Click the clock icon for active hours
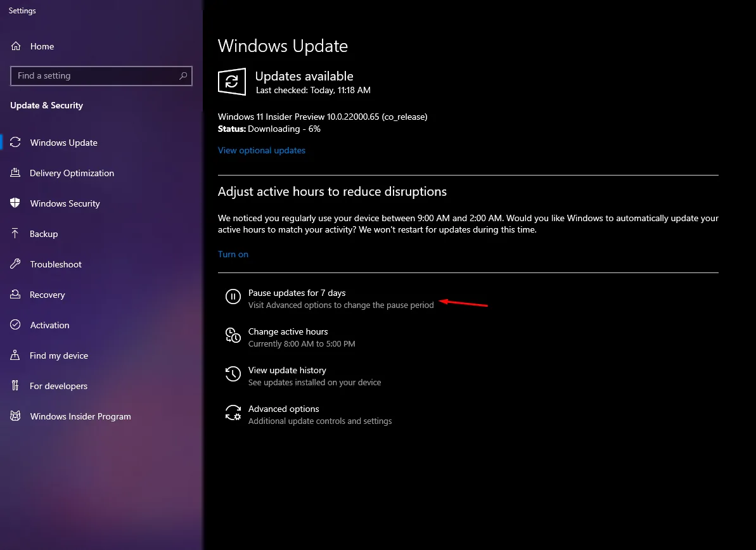The width and height of the screenshot is (756, 550). pos(233,335)
